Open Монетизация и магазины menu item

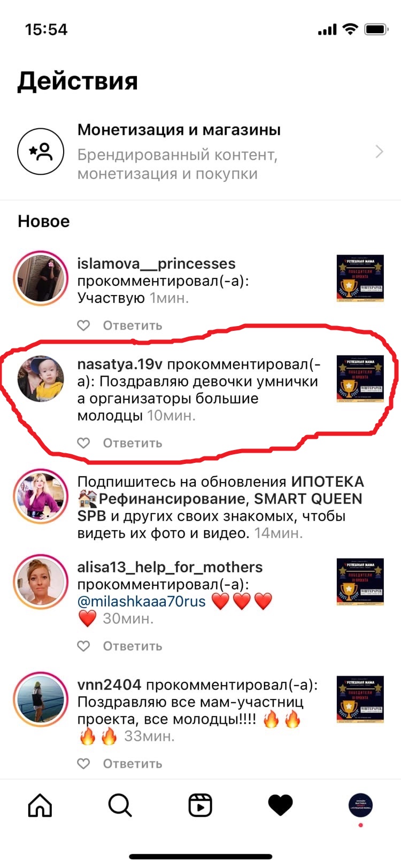(x=200, y=152)
